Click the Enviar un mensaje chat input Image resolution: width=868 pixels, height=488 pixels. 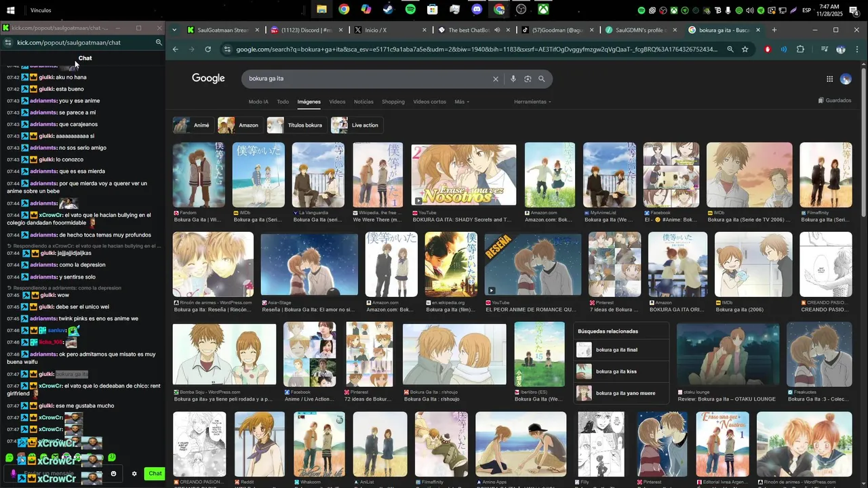coord(64,474)
